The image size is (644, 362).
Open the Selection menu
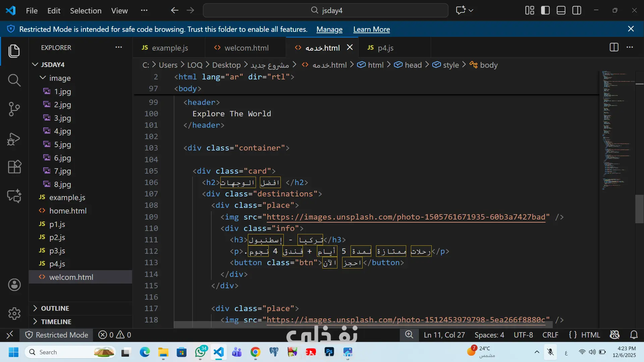(x=86, y=11)
